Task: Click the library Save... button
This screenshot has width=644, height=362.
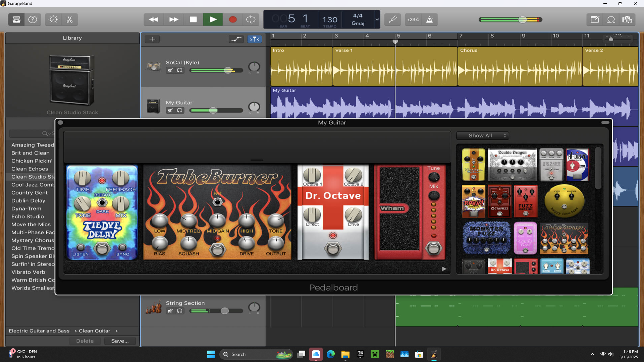Action: 120,341
